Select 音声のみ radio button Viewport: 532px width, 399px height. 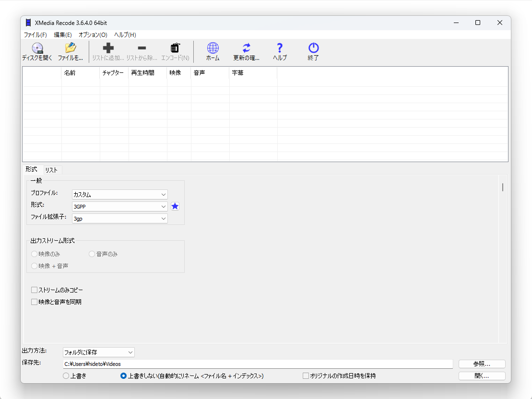[92, 254]
